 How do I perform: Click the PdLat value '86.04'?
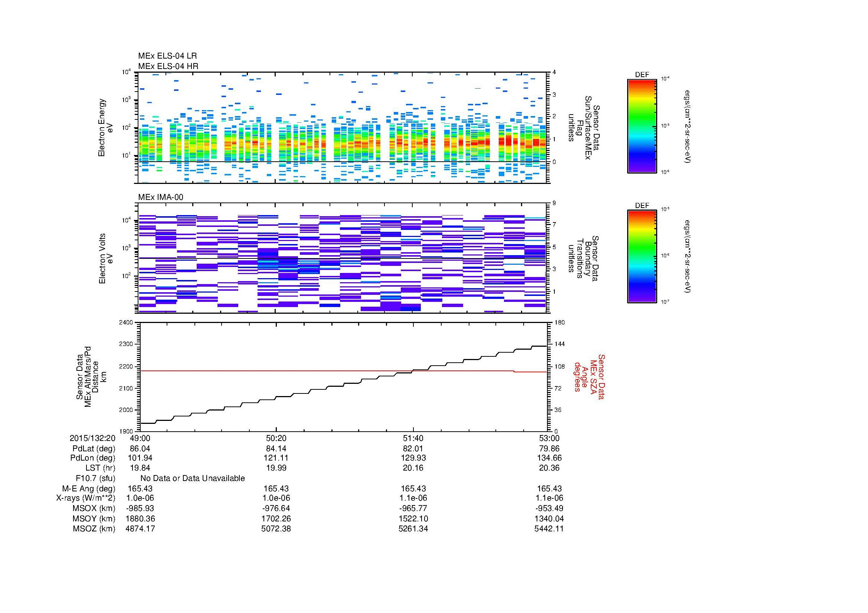click(140, 449)
